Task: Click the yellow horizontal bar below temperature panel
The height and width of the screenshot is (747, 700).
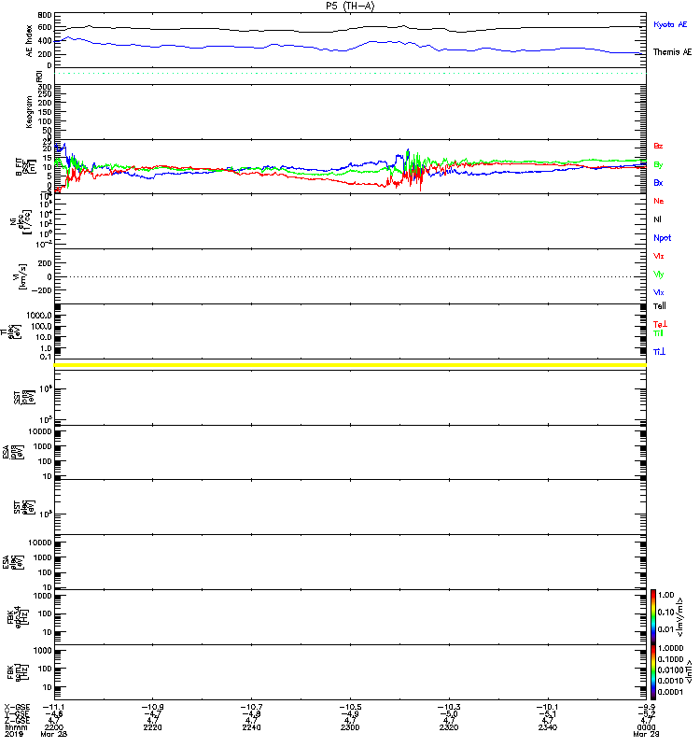Action: tap(350, 365)
